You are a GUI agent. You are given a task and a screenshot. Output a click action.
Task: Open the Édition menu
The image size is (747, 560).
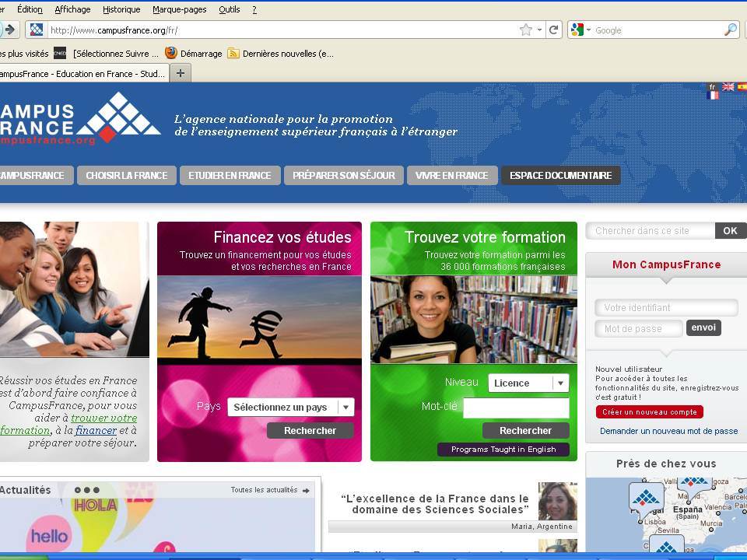(x=30, y=9)
